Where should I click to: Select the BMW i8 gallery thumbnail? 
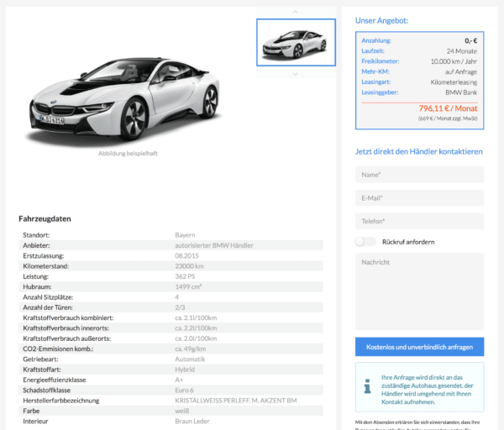tap(296, 43)
